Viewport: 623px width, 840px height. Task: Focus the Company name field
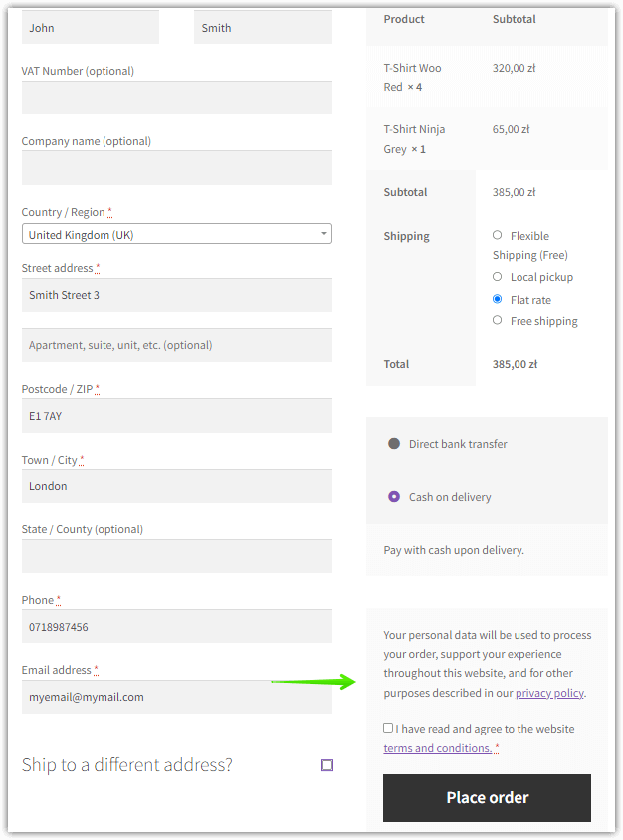(x=176, y=168)
